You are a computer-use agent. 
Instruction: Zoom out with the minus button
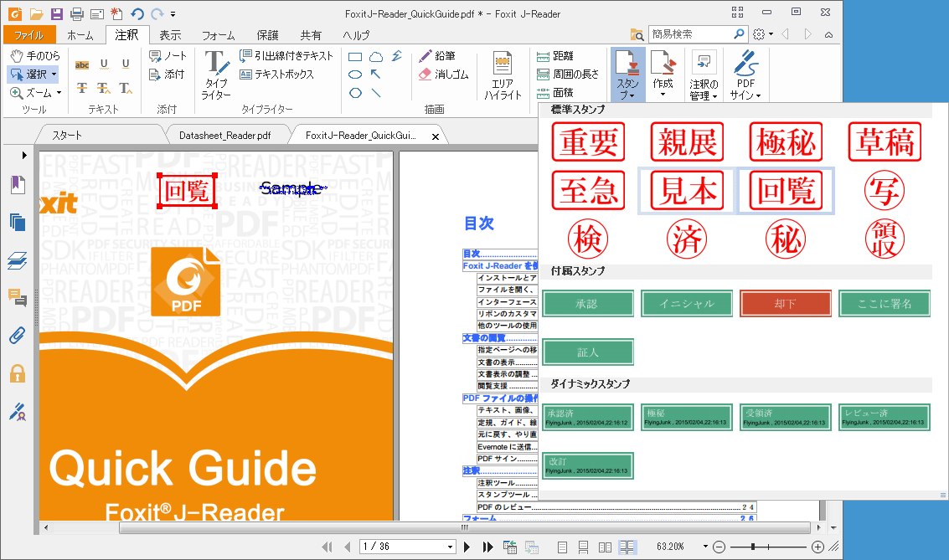[719, 547]
